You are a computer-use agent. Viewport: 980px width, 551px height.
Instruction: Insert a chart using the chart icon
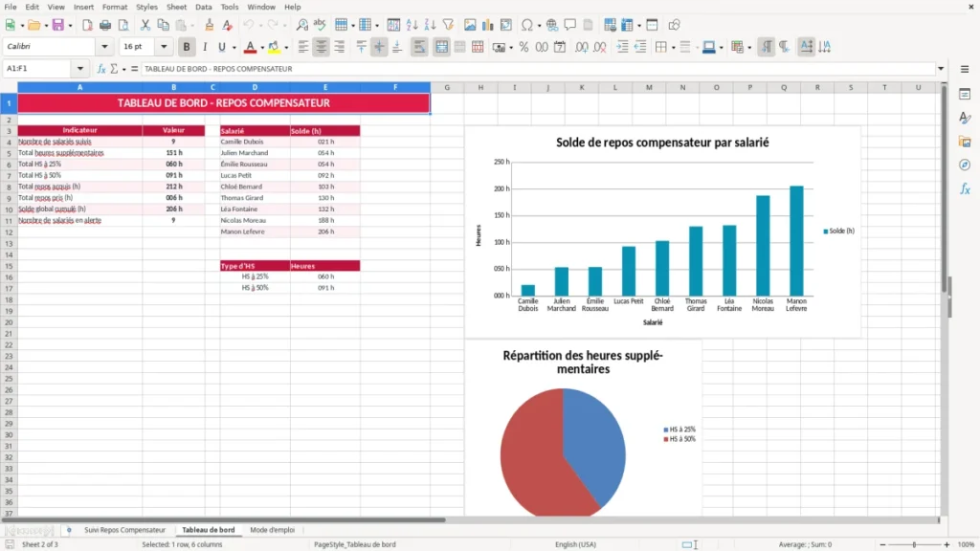pos(488,25)
